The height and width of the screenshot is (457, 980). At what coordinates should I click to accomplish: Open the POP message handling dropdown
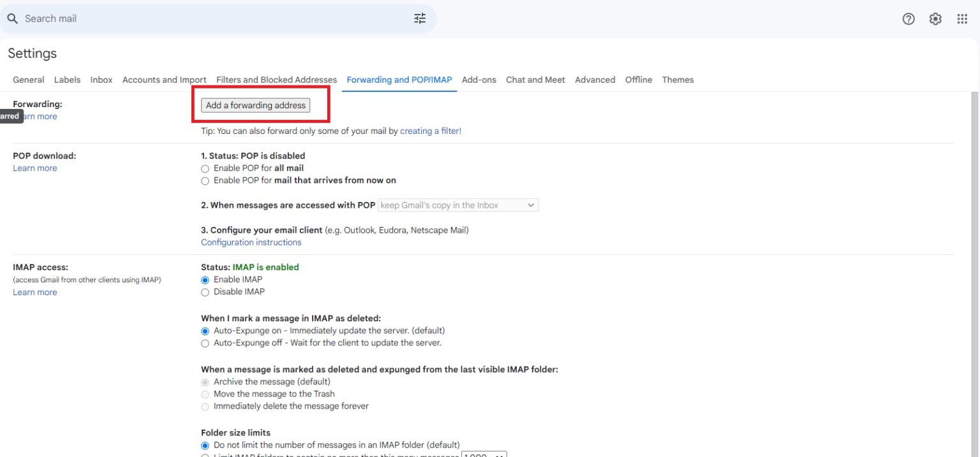point(457,205)
